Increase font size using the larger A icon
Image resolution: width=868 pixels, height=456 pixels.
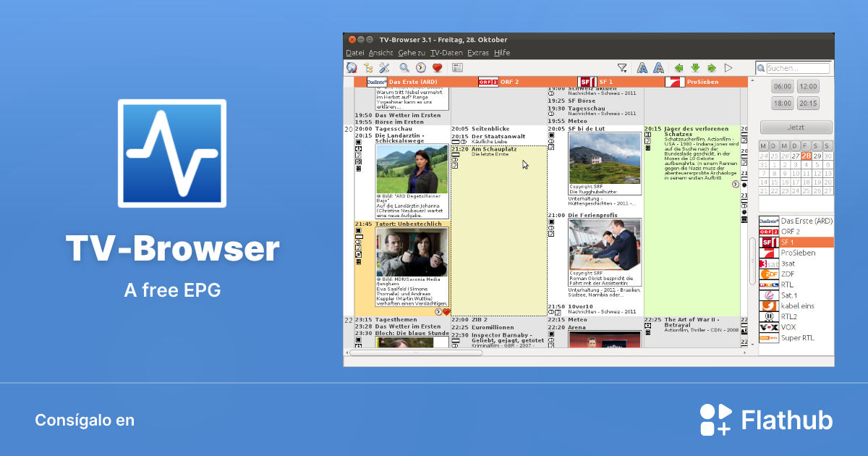pos(658,67)
